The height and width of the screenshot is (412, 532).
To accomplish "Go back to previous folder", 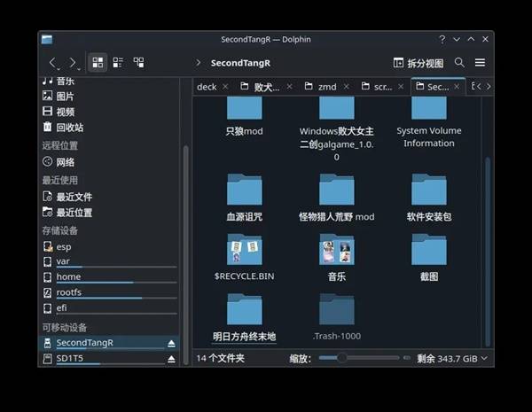I will point(53,63).
